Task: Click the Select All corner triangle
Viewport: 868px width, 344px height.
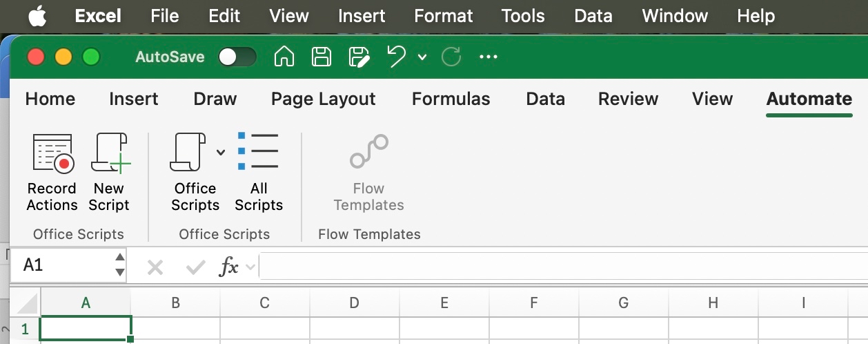Action: [x=26, y=303]
